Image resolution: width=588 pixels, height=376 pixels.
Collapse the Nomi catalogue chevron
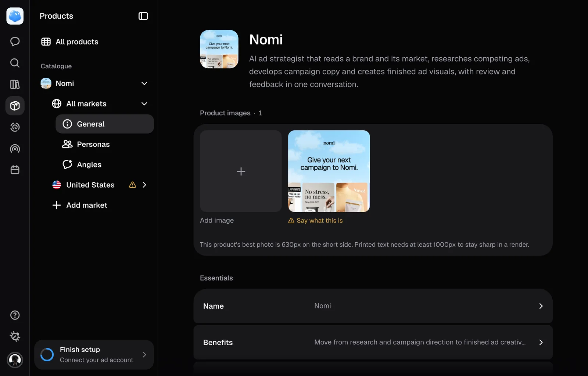pyautogui.click(x=144, y=83)
